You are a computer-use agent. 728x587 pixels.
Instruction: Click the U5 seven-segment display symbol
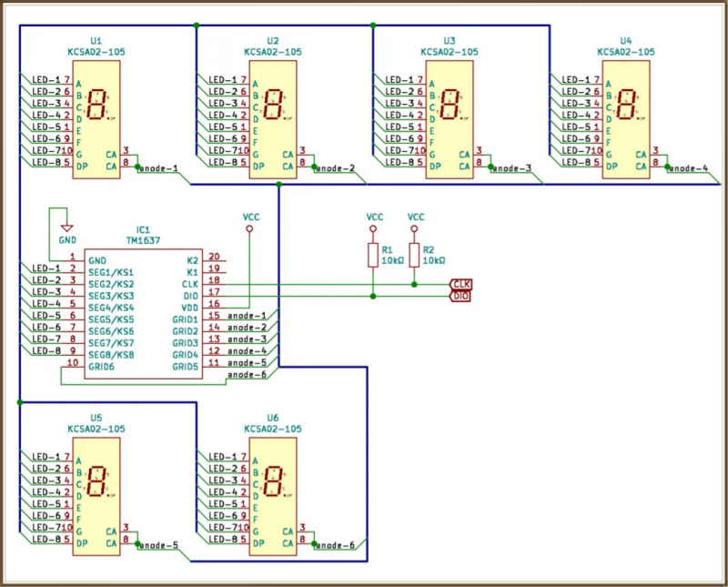[96, 496]
